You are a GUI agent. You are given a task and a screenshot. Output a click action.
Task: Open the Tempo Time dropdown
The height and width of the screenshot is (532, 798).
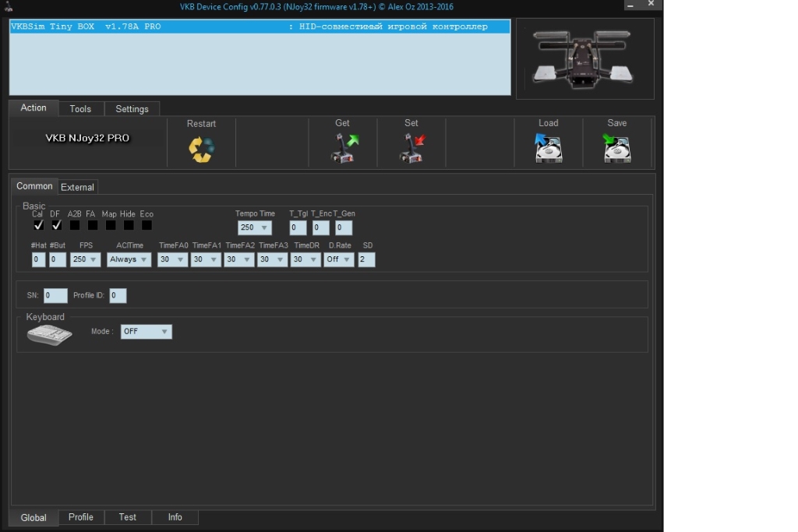[255, 227]
